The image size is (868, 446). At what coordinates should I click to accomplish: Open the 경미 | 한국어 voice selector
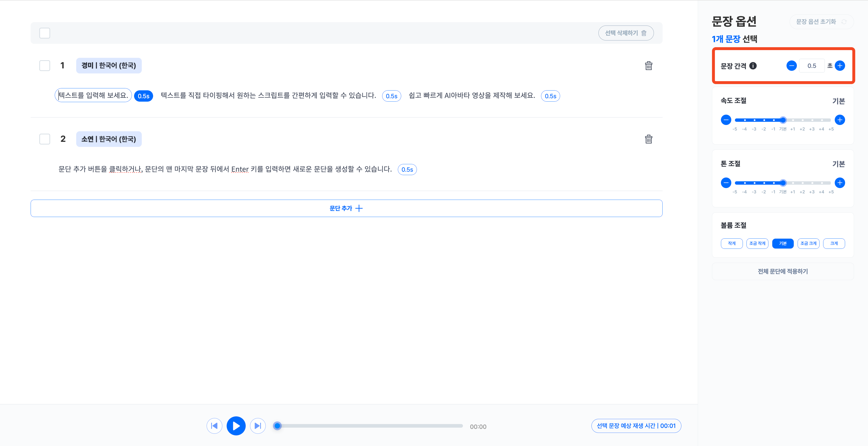click(108, 65)
